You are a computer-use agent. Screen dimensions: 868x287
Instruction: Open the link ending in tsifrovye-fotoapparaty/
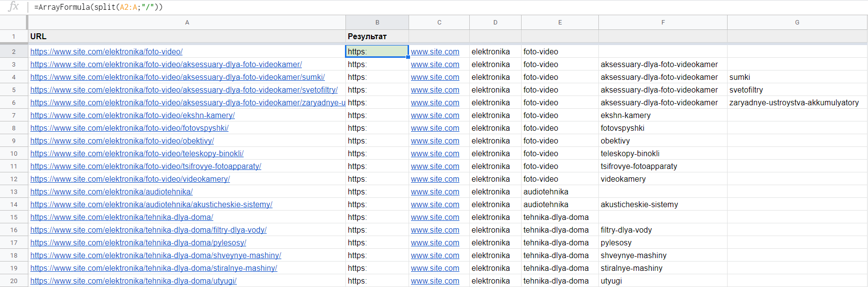(x=146, y=166)
